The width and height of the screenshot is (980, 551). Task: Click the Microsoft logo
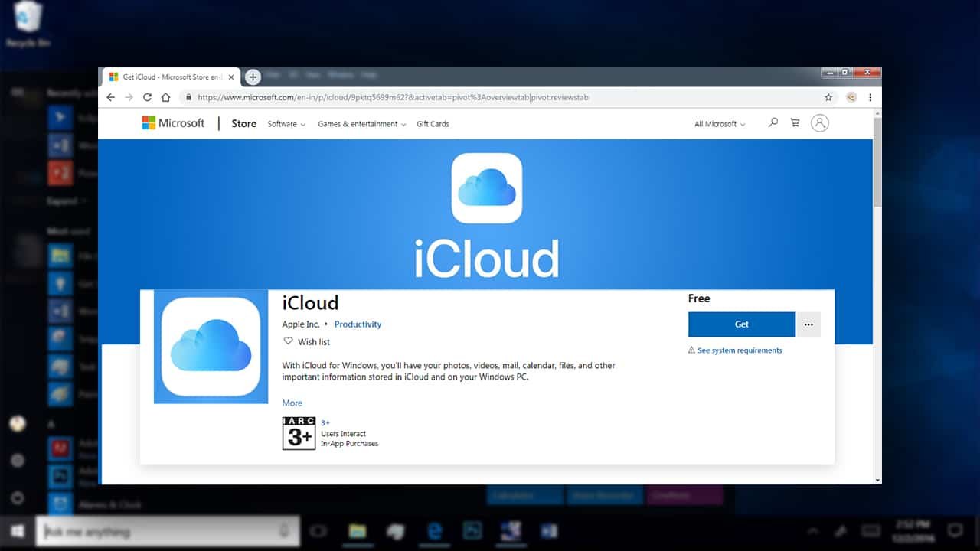(173, 123)
